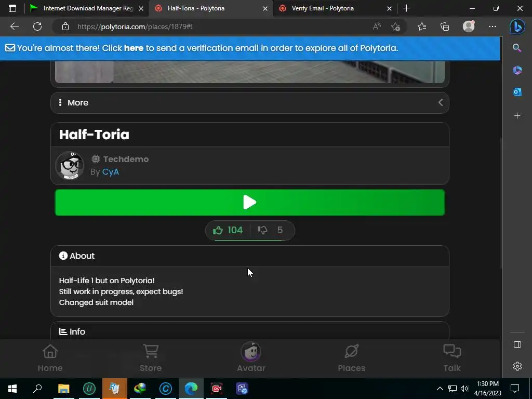Open the tab actions menu
The image size is (532, 399).
tap(12, 8)
